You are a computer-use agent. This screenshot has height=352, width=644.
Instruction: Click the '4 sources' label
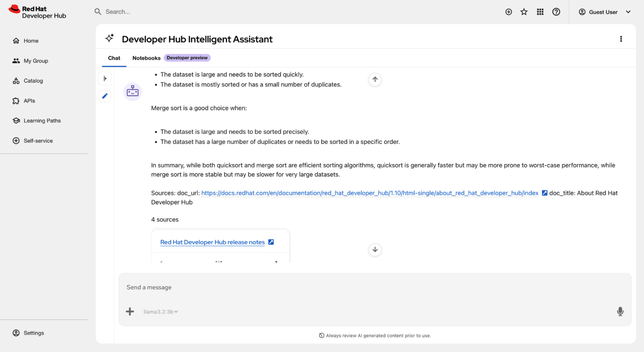(165, 219)
